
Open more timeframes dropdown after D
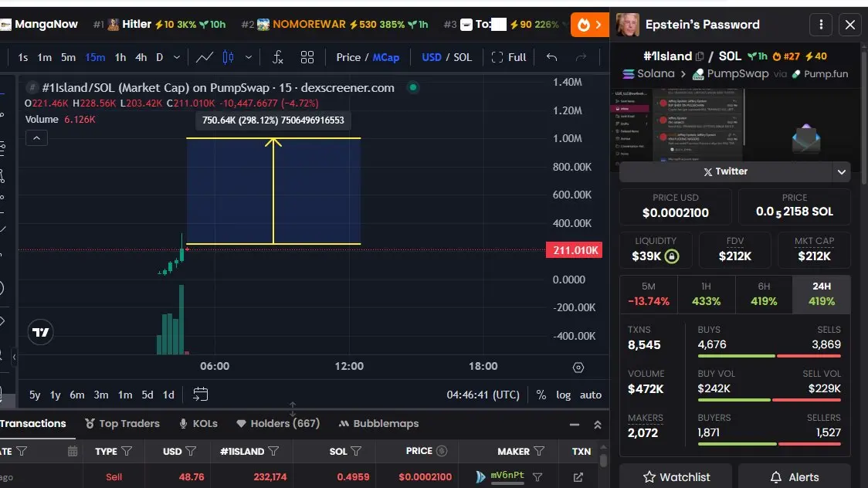177,57
